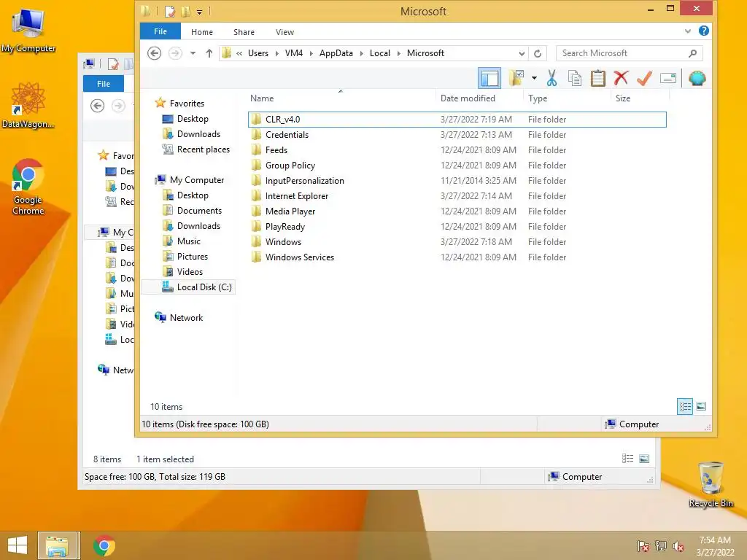Open dropdown arrow beside Folder Options icon
Viewport: 747px width, 560px height.
pos(534,78)
